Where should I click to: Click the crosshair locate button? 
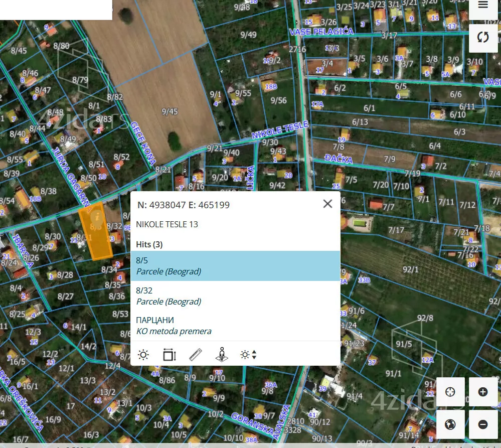click(x=450, y=392)
